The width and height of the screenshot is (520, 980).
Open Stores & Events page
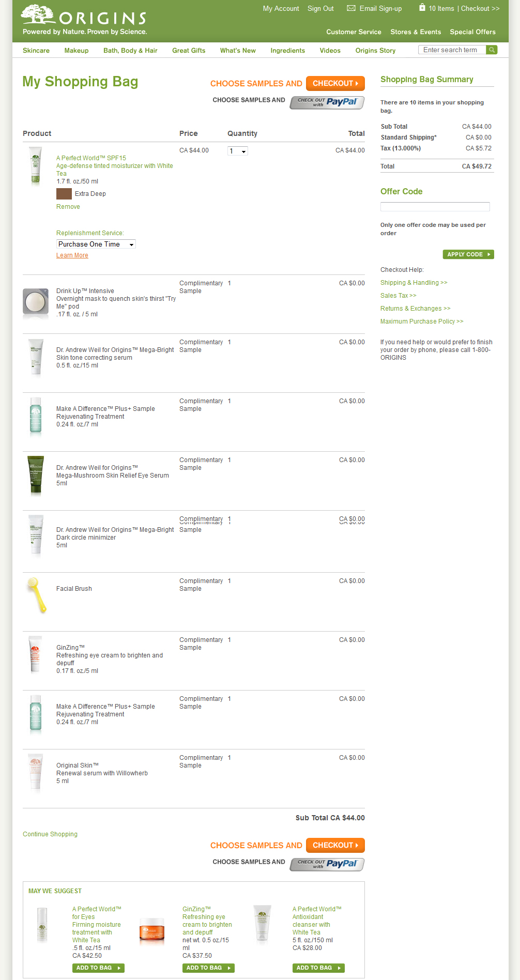[416, 32]
